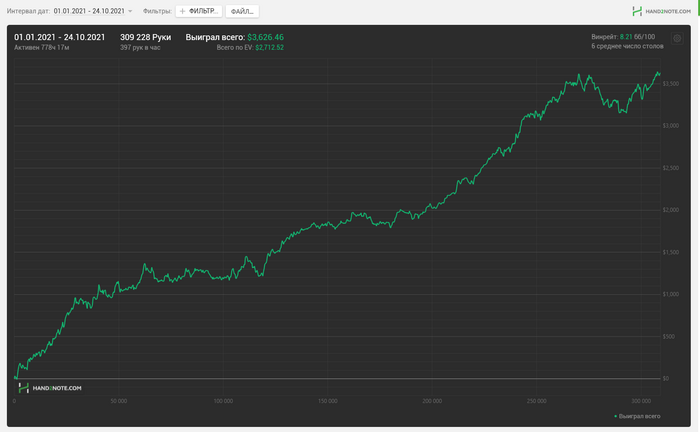
Task: Click the 150 000 x-axis label
Action: coord(328,401)
